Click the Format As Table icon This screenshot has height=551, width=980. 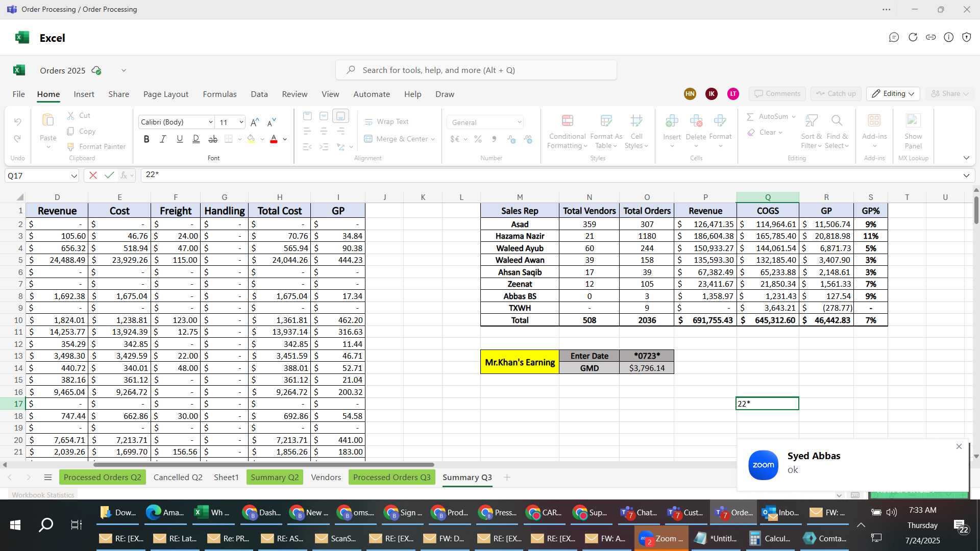click(606, 121)
